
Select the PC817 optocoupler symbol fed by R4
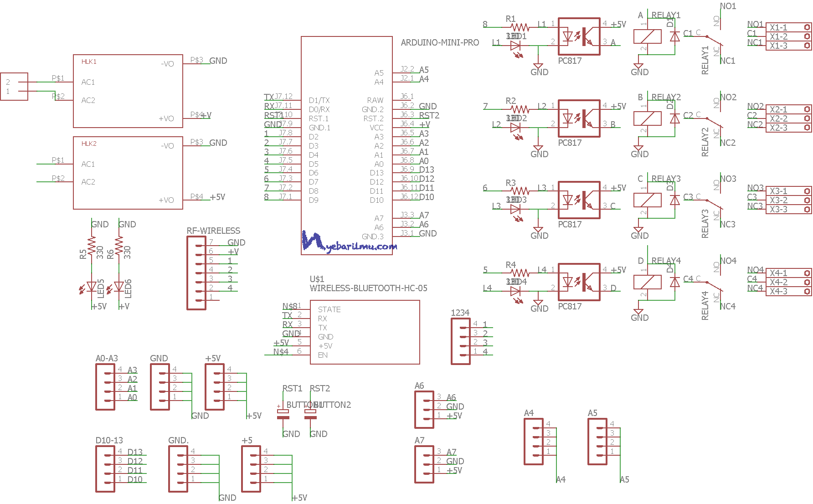tap(579, 282)
